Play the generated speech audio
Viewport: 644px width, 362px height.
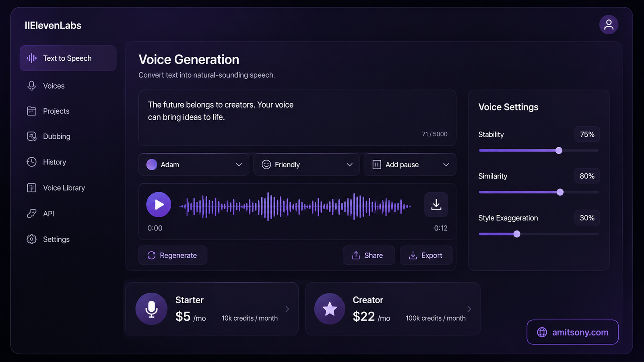coord(159,204)
